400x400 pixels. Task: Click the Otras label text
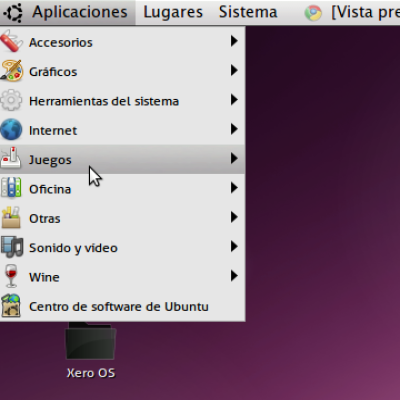click(x=45, y=219)
